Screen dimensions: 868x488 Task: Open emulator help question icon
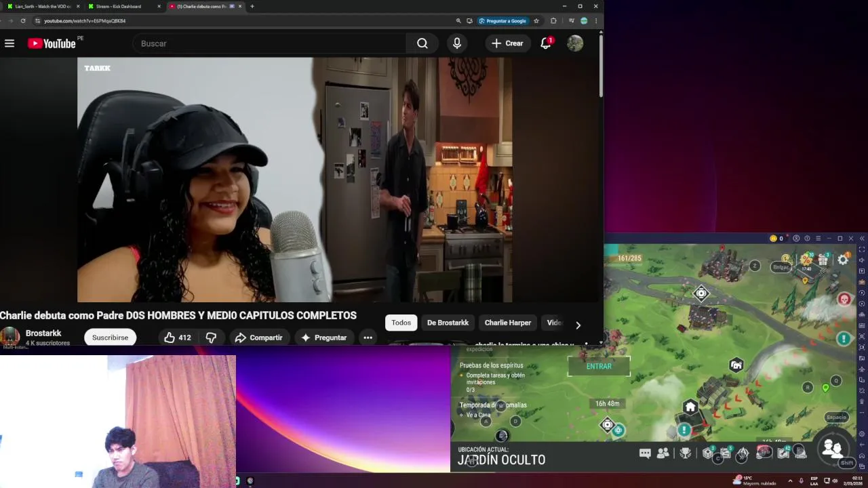[x=807, y=239]
